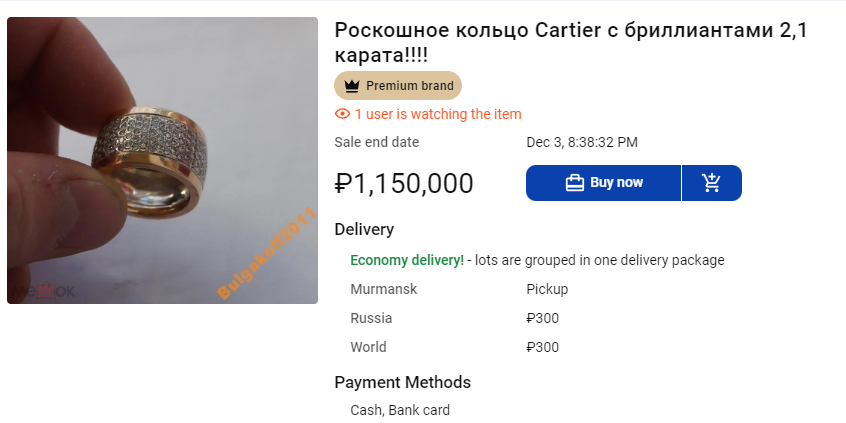846x423 pixels.
Task: Click the eye watching icon
Action: click(342, 114)
